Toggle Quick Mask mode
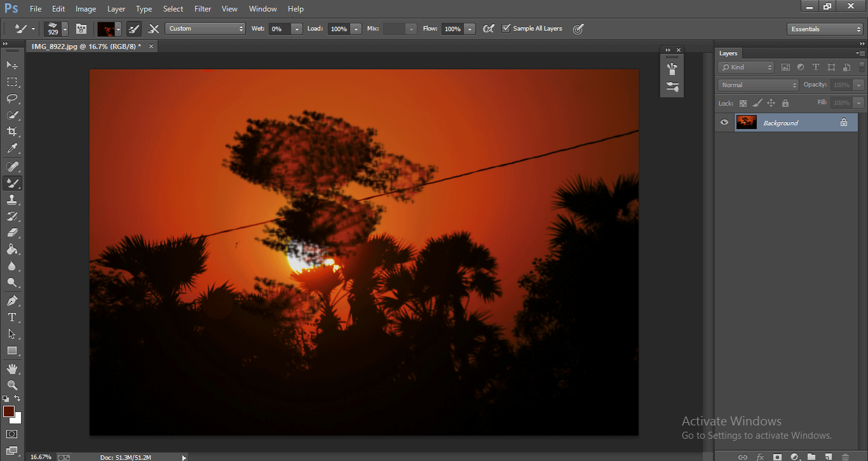Image resolution: width=868 pixels, height=461 pixels. (12, 434)
